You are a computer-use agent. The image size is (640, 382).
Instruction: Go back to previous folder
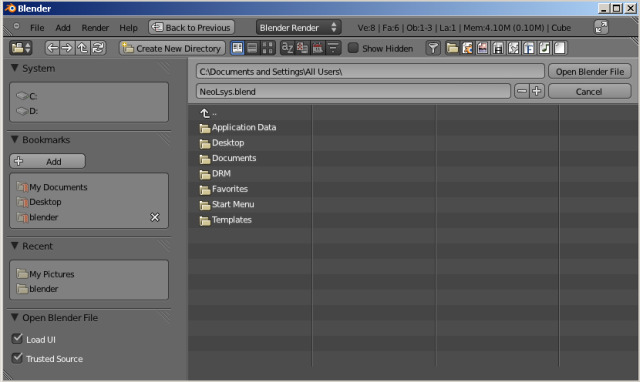click(x=52, y=48)
